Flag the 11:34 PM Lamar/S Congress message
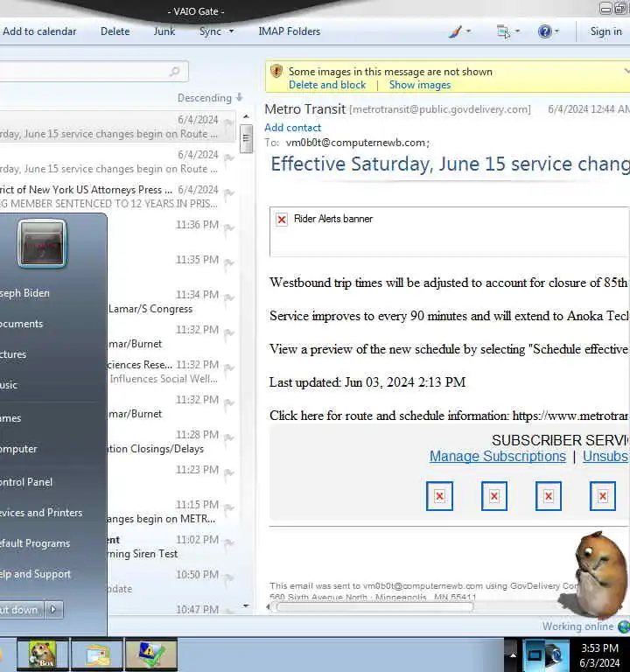 [229, 297]
